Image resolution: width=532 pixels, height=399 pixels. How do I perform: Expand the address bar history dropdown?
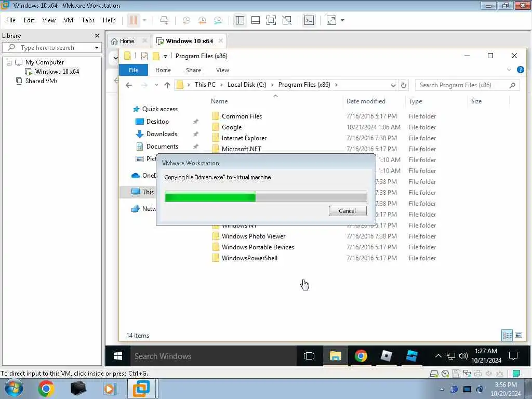coord(393,85)
